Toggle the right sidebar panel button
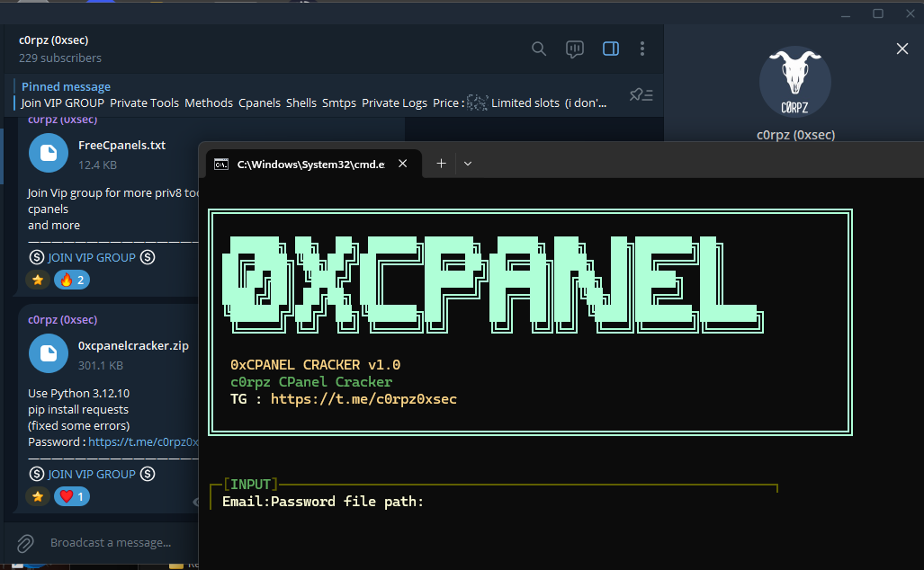Viewport: 924px width, 570px height. (x=611, y=49)
